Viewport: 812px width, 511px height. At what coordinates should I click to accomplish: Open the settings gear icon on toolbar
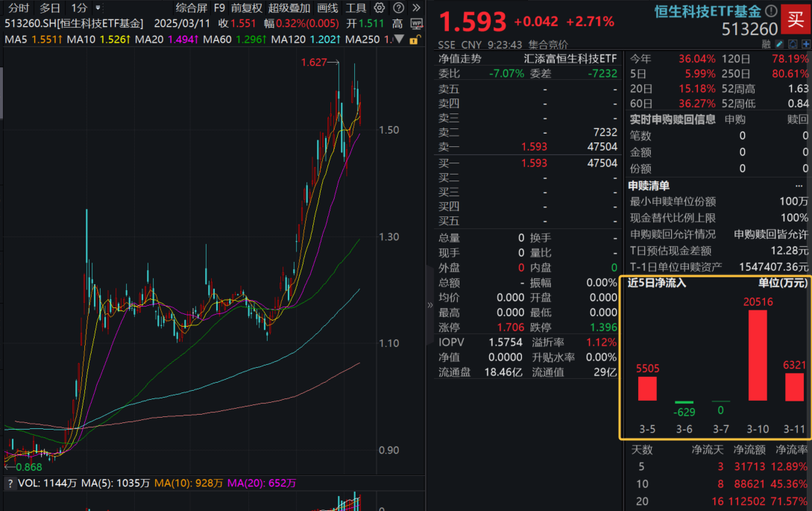(x=380, y=7)
